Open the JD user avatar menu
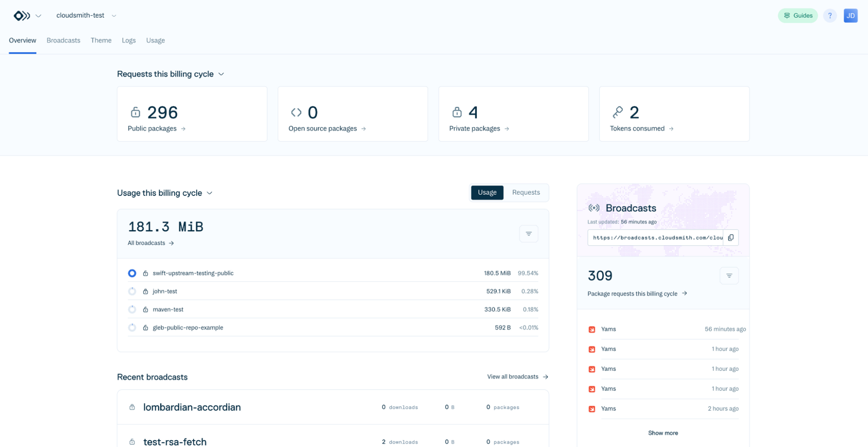 (x=850, y=16)
